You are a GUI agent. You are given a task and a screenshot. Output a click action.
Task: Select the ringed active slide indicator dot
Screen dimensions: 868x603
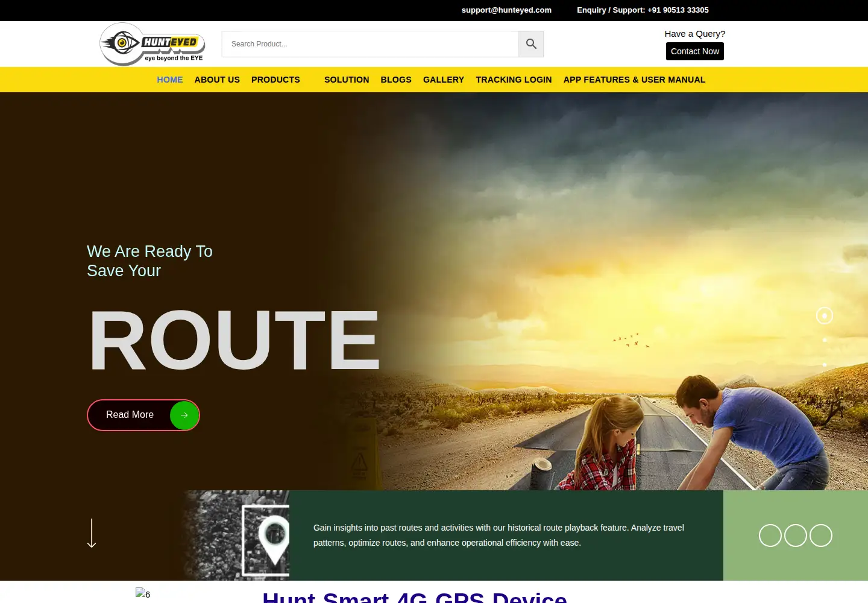tap(825, 315)
